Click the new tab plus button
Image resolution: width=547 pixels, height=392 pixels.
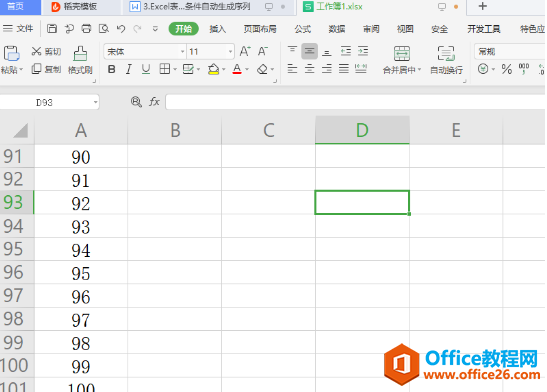click(482, 6)
